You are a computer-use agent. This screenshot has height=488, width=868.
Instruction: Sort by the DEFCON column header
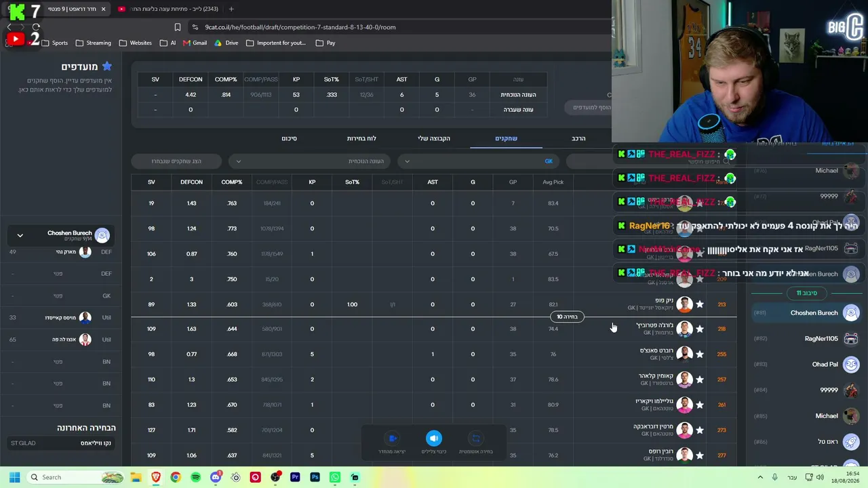[191, 182]
